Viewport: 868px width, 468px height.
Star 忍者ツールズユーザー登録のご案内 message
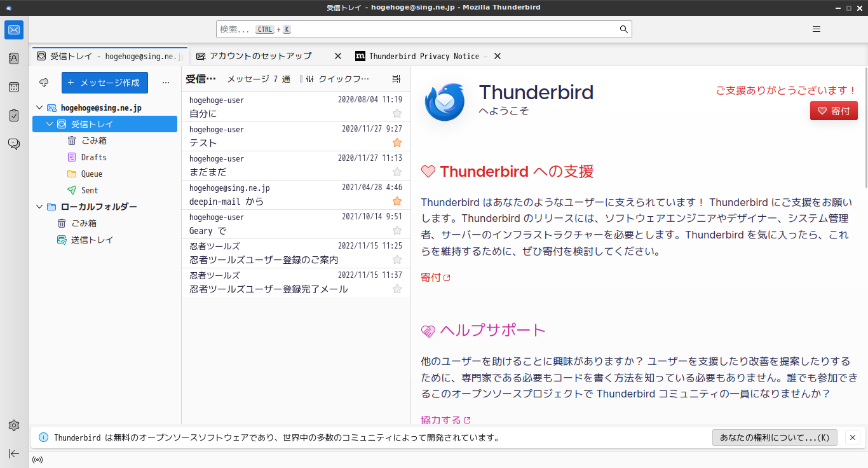tap(397, 259)
